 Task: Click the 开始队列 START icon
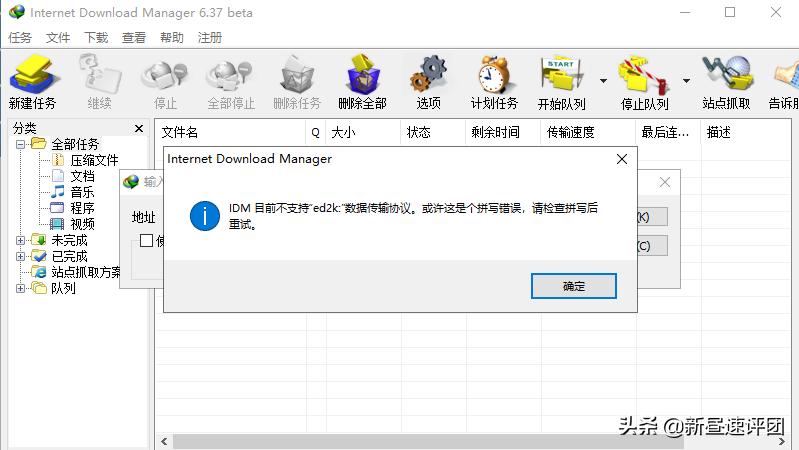click(x=562, y=74)
